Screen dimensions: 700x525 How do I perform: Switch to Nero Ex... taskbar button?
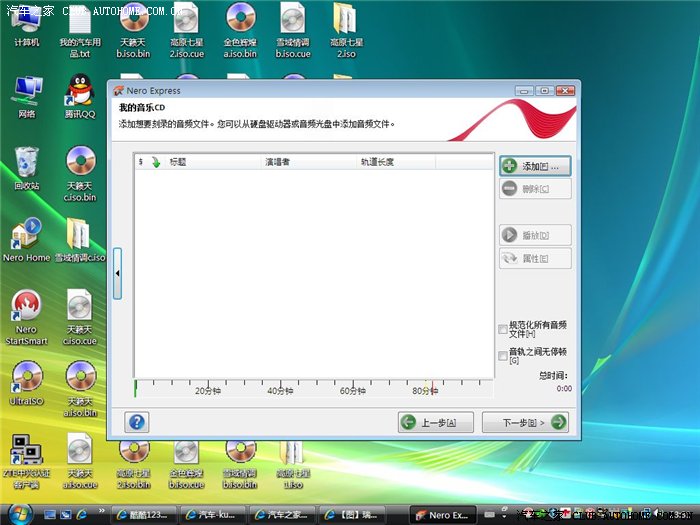pos(443,515)
